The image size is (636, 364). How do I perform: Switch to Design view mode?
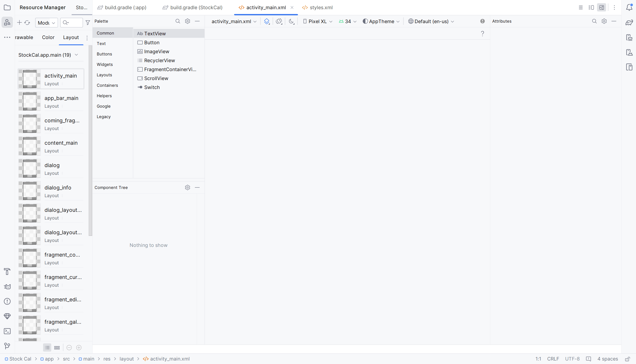coord(602,7)
